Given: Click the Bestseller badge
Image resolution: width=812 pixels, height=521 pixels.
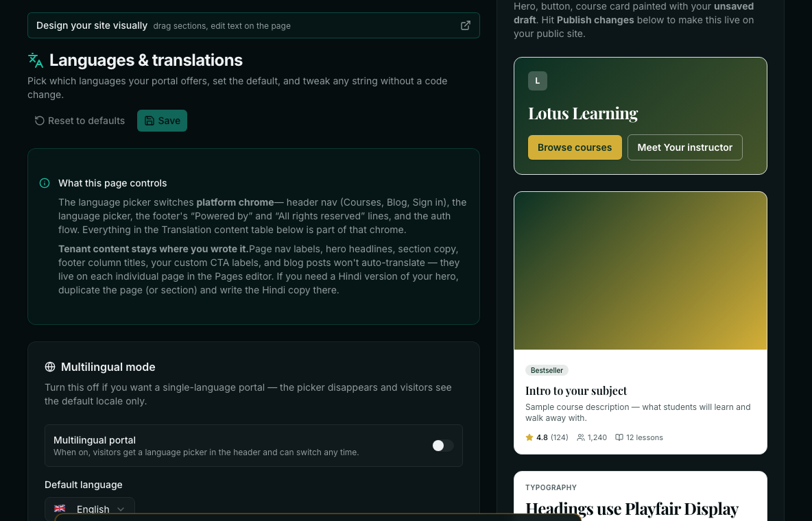Looking at the screenshot, I should tap(547, 370).
